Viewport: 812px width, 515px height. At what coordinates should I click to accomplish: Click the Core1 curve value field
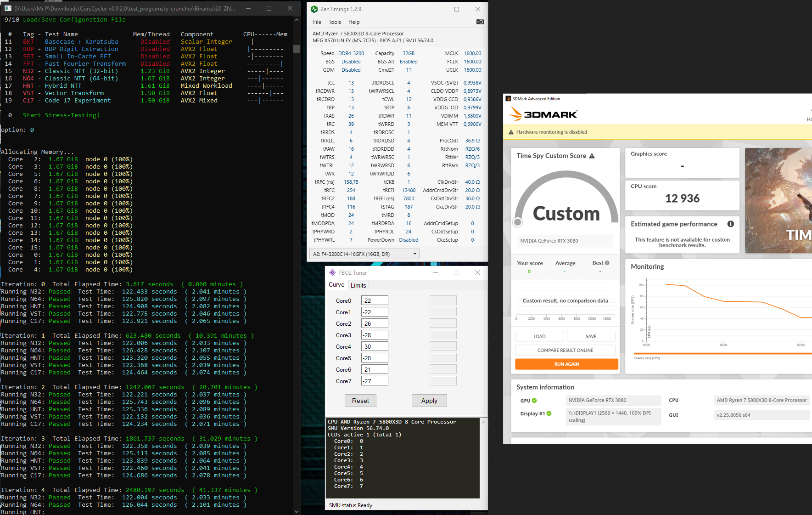375,312
